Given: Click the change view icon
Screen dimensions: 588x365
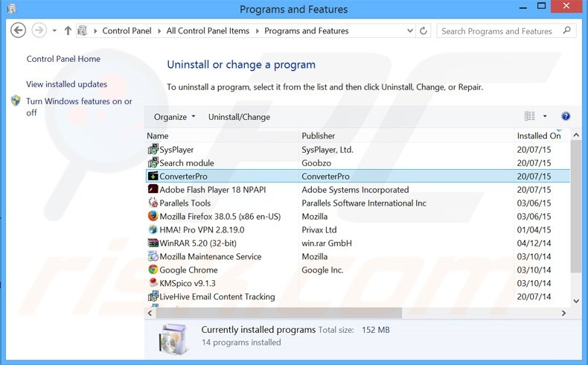Looking at the screenshot, I should coord(529,116).
